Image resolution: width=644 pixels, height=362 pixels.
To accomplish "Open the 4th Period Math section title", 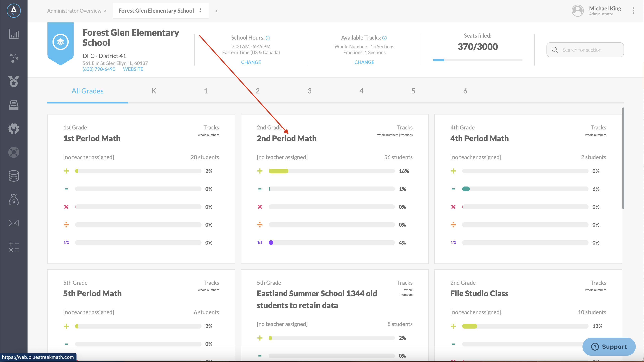I will click(x=479, y=138).
